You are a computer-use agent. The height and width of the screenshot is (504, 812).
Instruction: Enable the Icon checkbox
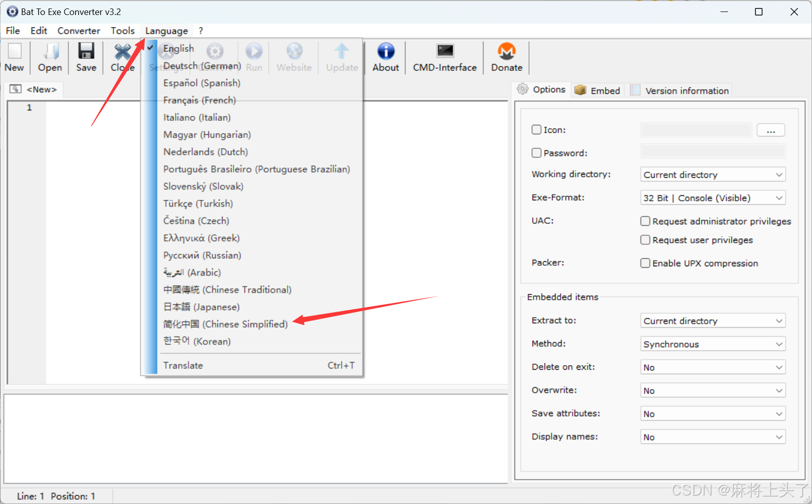(x=536, y=130)
